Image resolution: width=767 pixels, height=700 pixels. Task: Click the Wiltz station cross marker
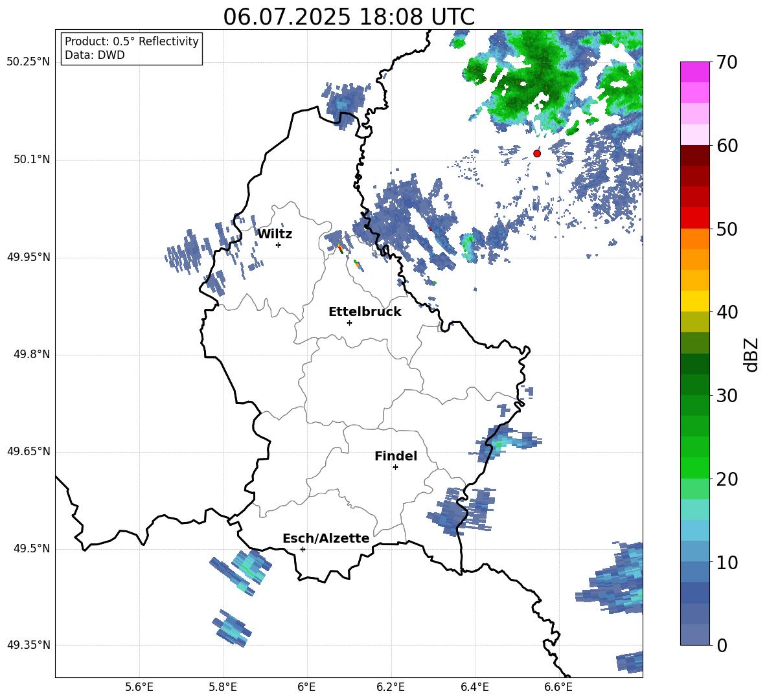(279, 245)
